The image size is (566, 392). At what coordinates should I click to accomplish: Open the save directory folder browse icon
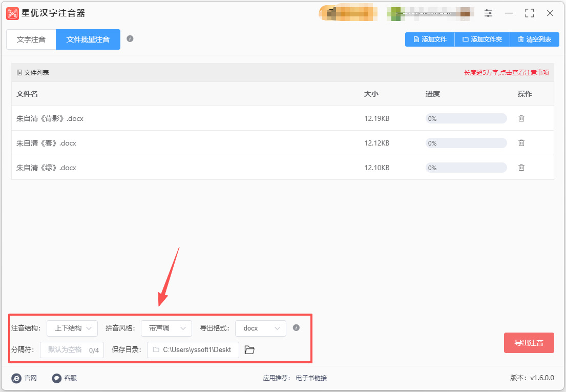tap(249, 350)
